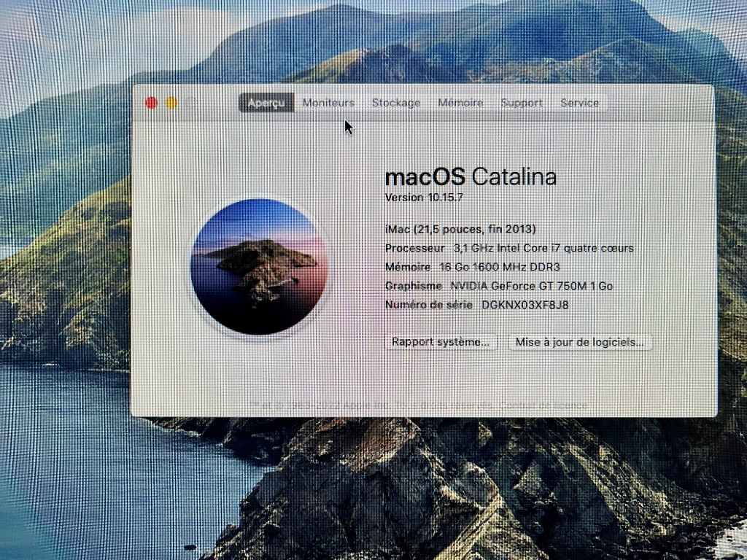Screen dimensions: 747x560
Task: Click the Graphisme label
Action: (414, 286)
